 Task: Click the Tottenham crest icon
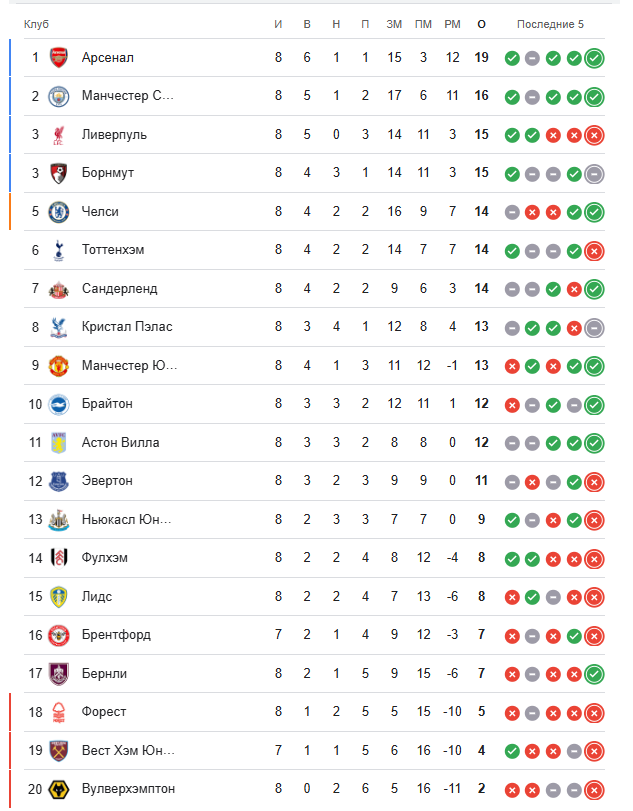pos(59,250)
